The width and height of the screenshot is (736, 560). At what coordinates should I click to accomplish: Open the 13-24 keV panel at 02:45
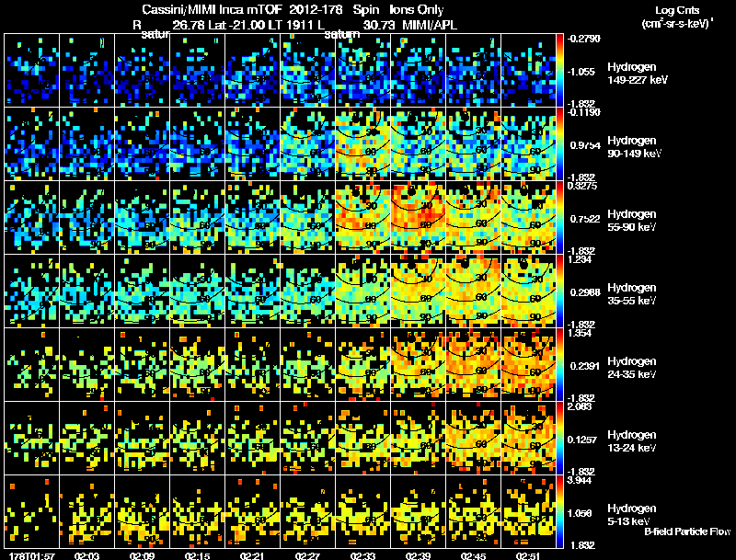[x=473, y=439]
